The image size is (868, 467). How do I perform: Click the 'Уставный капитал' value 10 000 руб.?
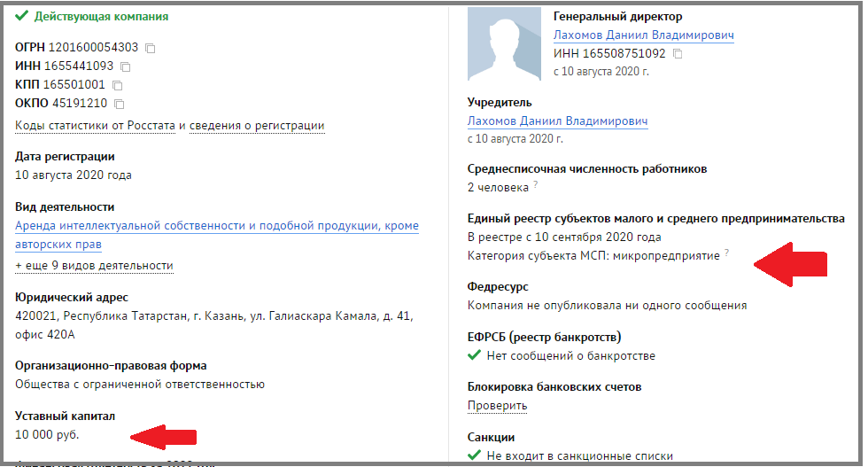click(47, 435)
